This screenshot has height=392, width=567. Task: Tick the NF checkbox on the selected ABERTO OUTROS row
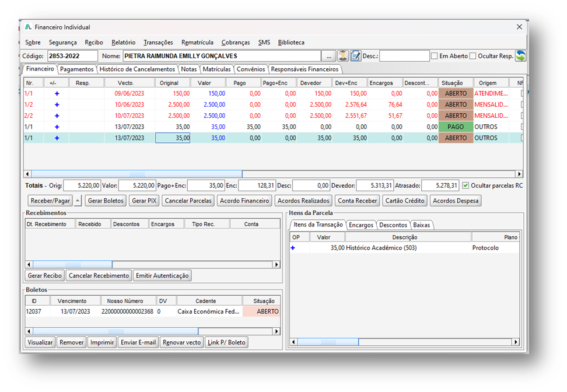click(522, 138)
